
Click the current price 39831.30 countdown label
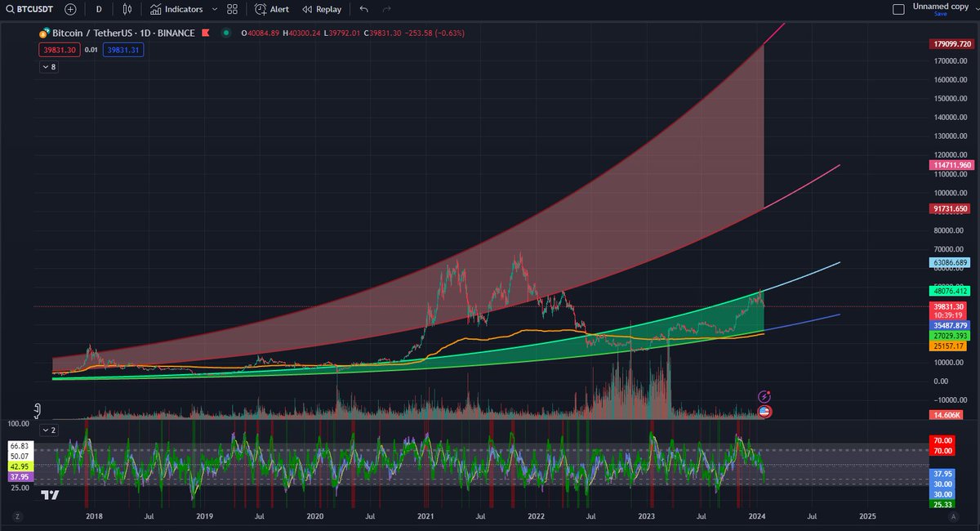(x=947, y=310)
